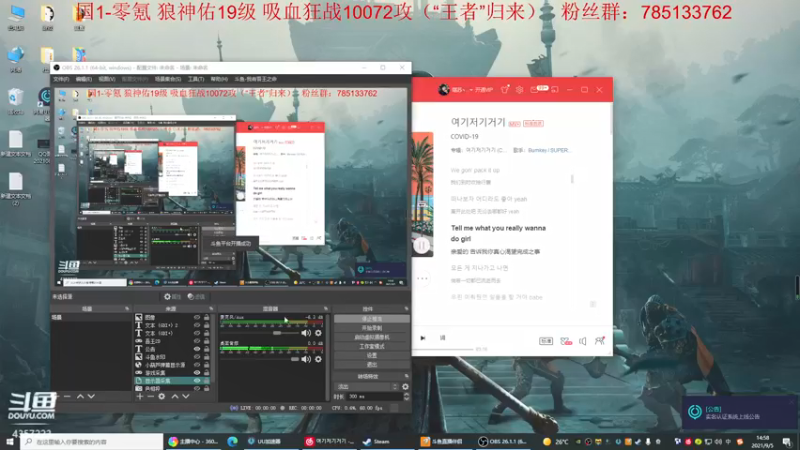Open the OBS 26.1.1 taskbar entry
Viewport: 800px width, 450px height.
pyautogui.click(x=503, y=442)
